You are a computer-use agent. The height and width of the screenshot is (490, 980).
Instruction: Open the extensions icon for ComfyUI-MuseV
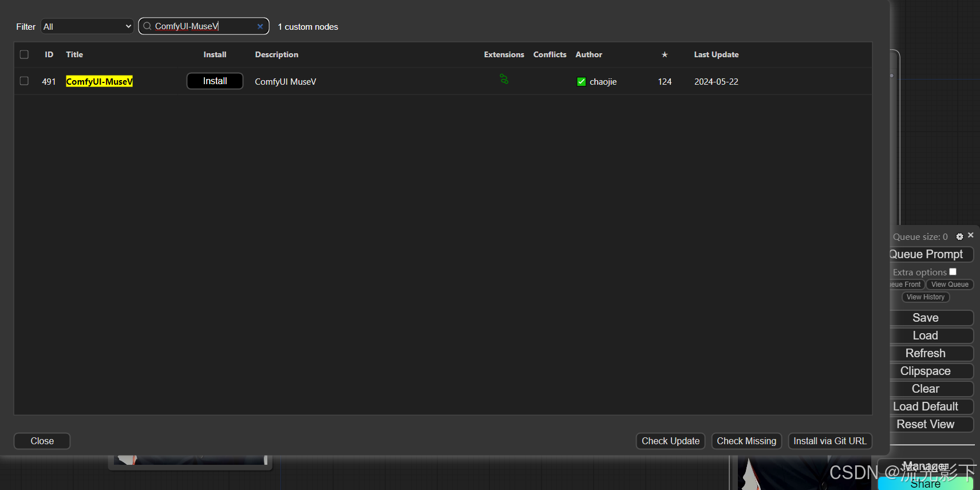click(504, 79)
